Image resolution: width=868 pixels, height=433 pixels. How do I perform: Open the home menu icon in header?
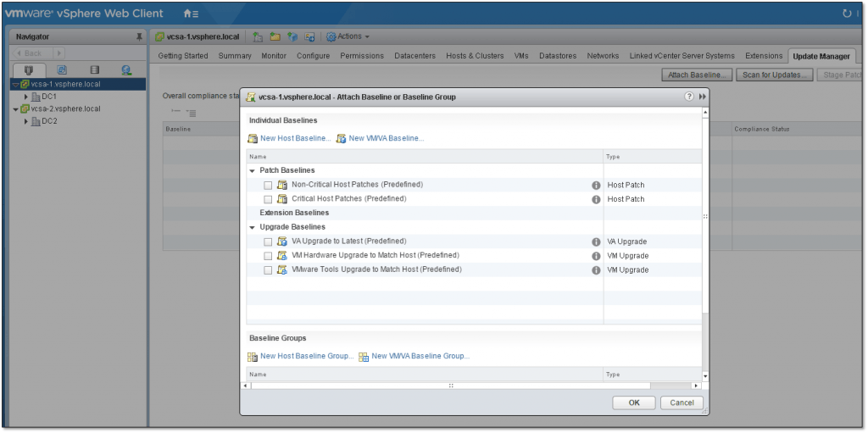[191, 14]
